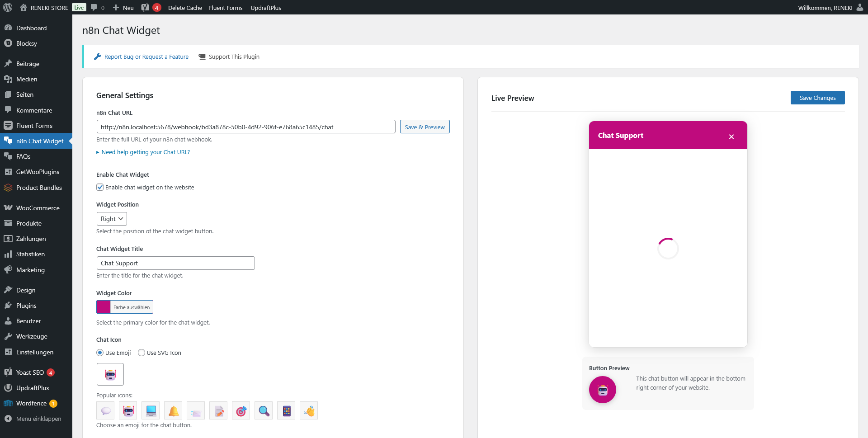Viewport: 868px width, 438px height.
Task: Select the laptop computer emoji icon
Action: [151, 410]
